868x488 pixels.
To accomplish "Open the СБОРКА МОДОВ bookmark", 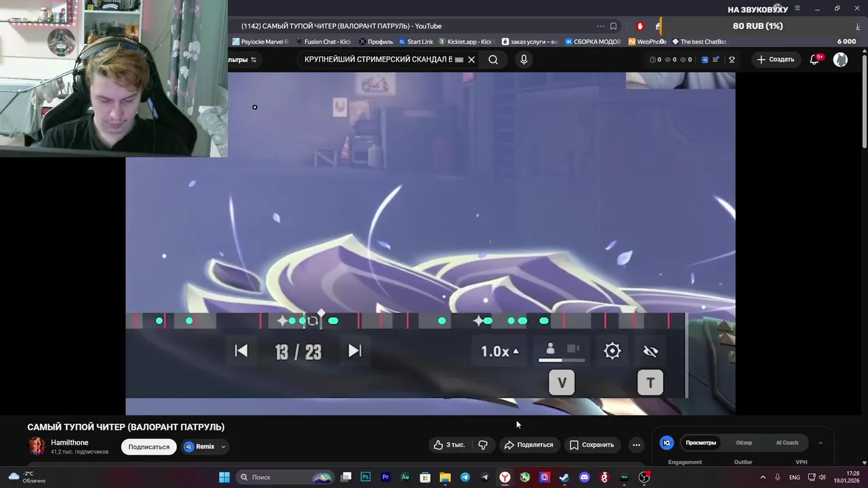I will pos(593,42).
